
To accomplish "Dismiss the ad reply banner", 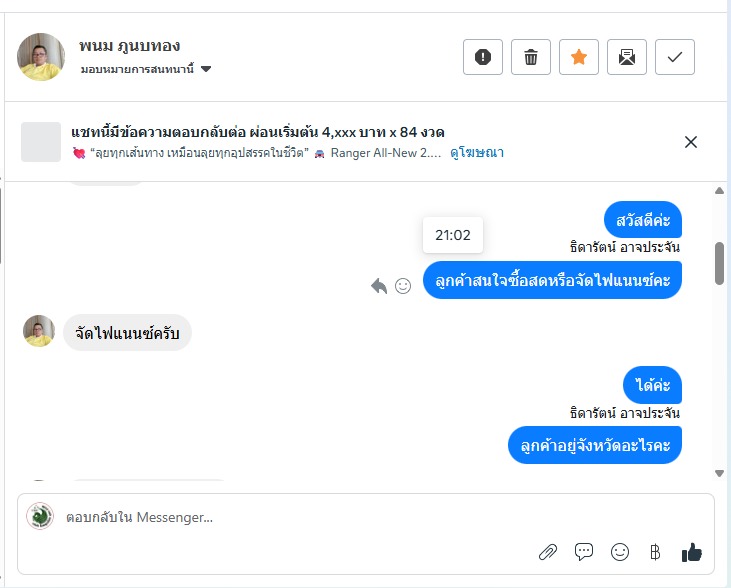I will (690, 142).
